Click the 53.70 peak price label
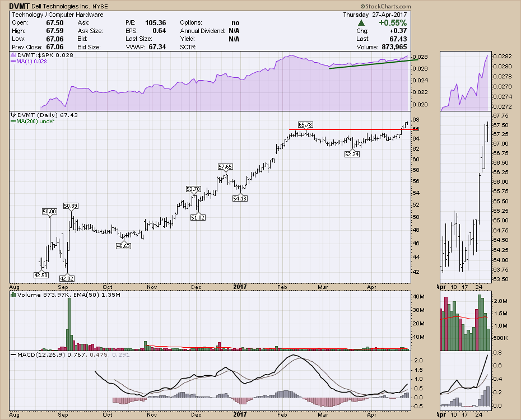521x420 pixels. [x=193, y=189]
